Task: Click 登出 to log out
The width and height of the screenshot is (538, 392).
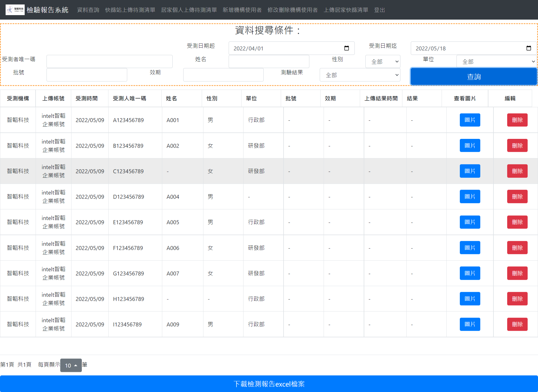Action: pos(380,10)
